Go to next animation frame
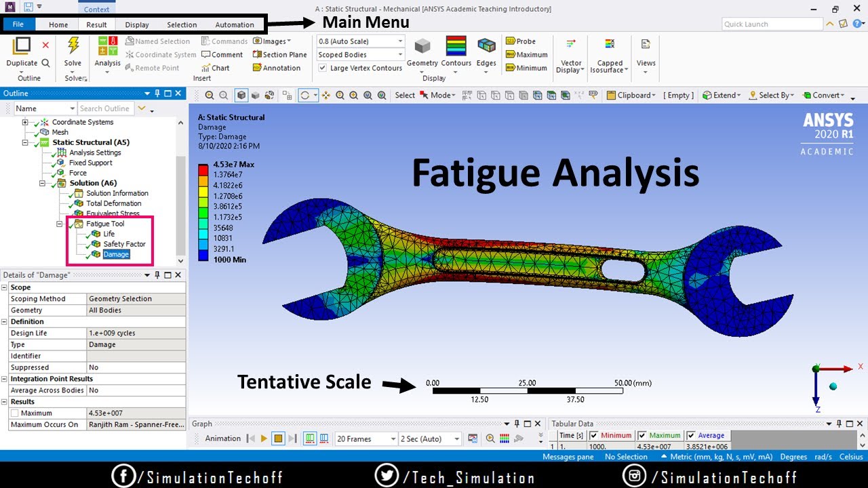Screen dimensions: 868x488 click(x=292, y=439)
